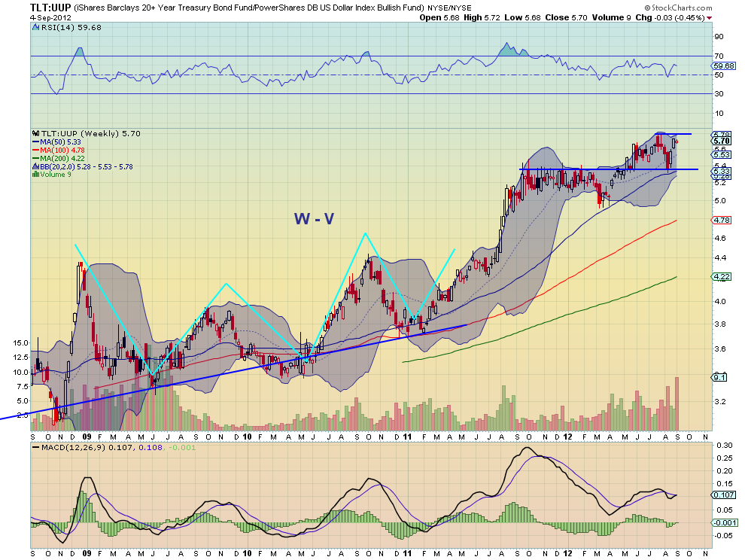Click the RSI(14) 59.68 label
The width and height of the screenshot is (745, 560).
pos(71,28)
